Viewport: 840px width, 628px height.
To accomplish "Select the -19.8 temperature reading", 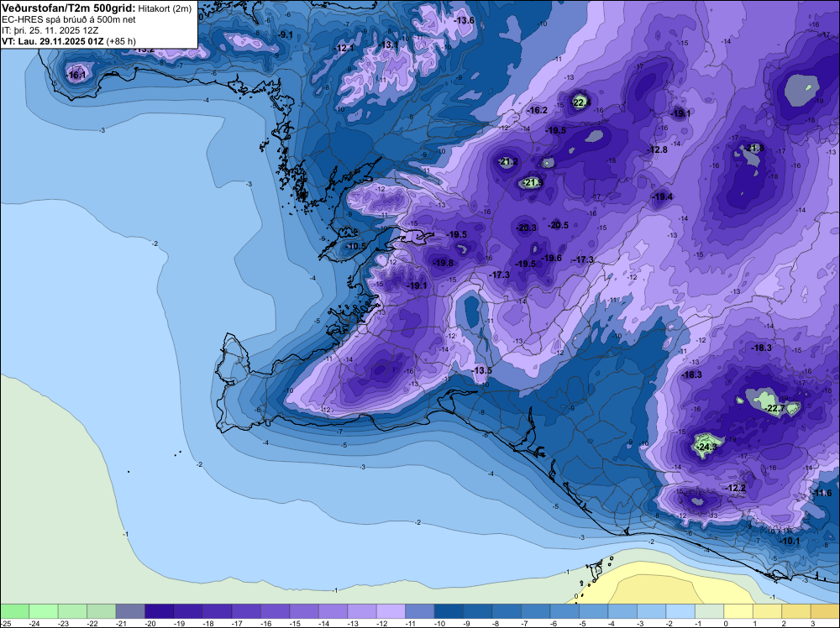I will tap(444, 263).
